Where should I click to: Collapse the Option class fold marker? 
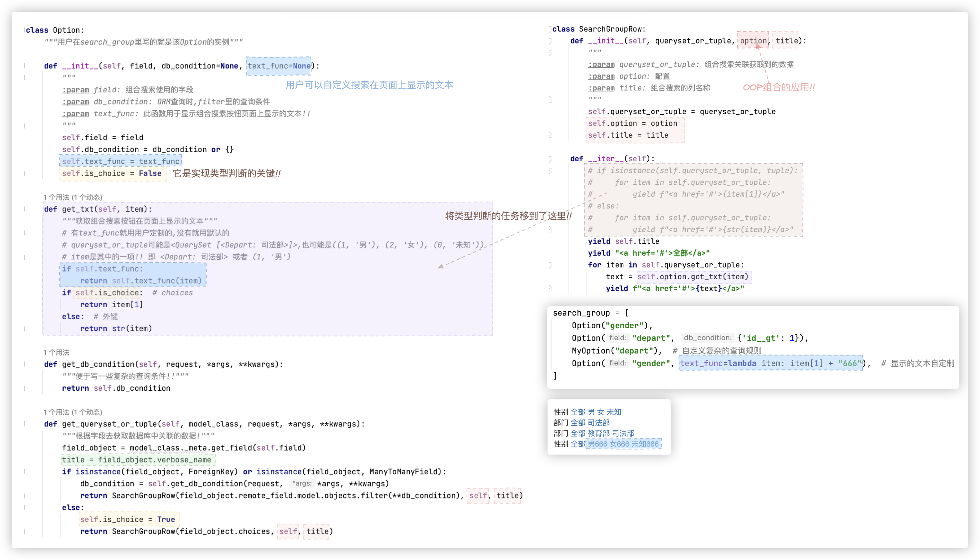click(25, 30)
